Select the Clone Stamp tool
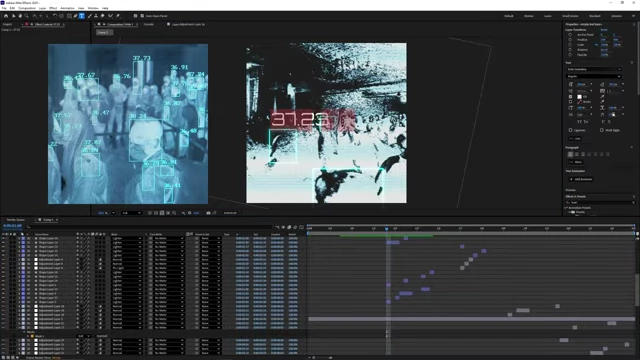The height and width of the screenshot is (360, 640). tap(96, 16)
